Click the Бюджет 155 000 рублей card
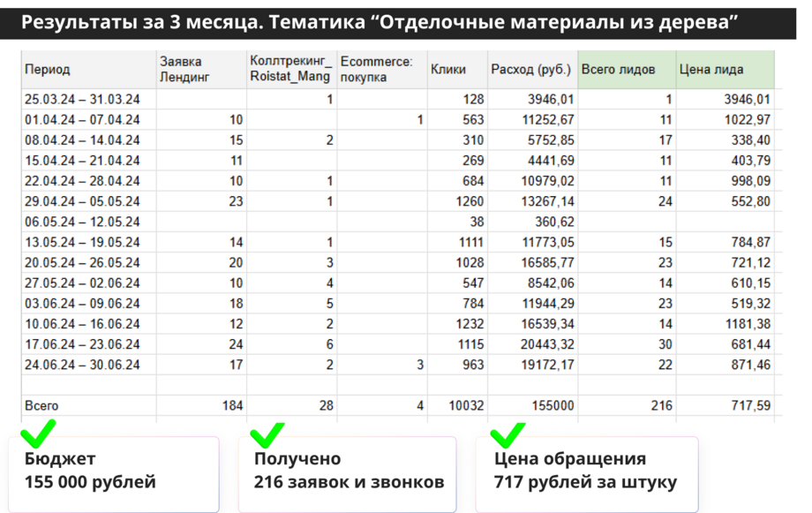 tap(113, 474)
